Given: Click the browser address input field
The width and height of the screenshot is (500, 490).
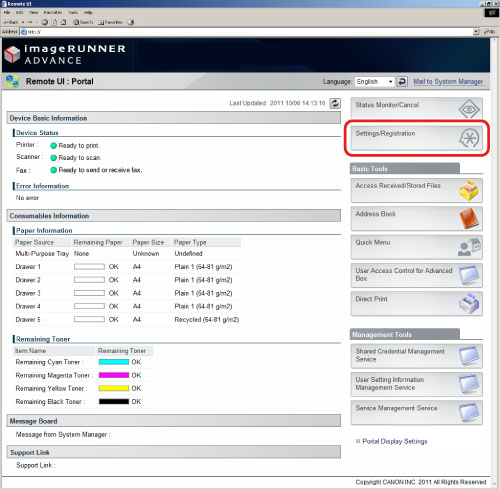Looking at the screenshot, I should point(247,32).
